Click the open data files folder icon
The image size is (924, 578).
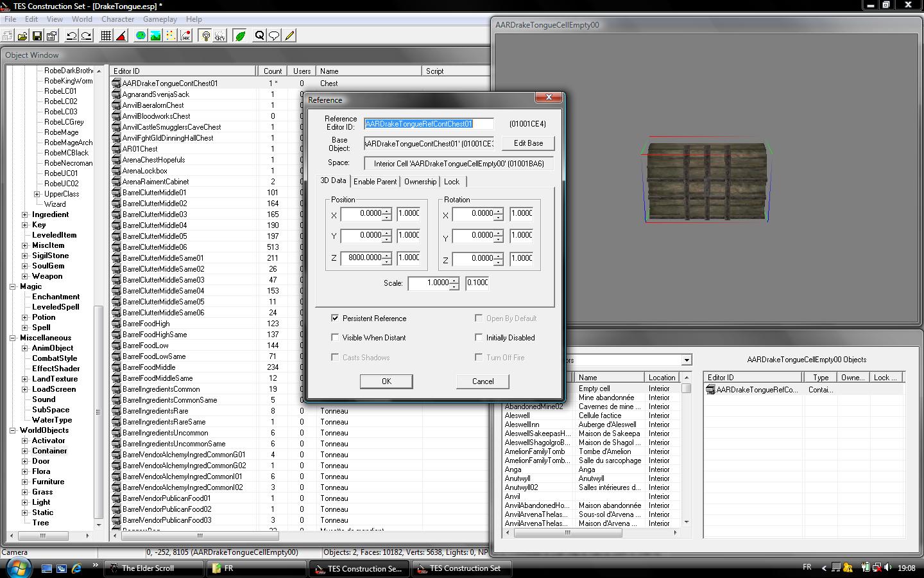click(x=22, y=36)
